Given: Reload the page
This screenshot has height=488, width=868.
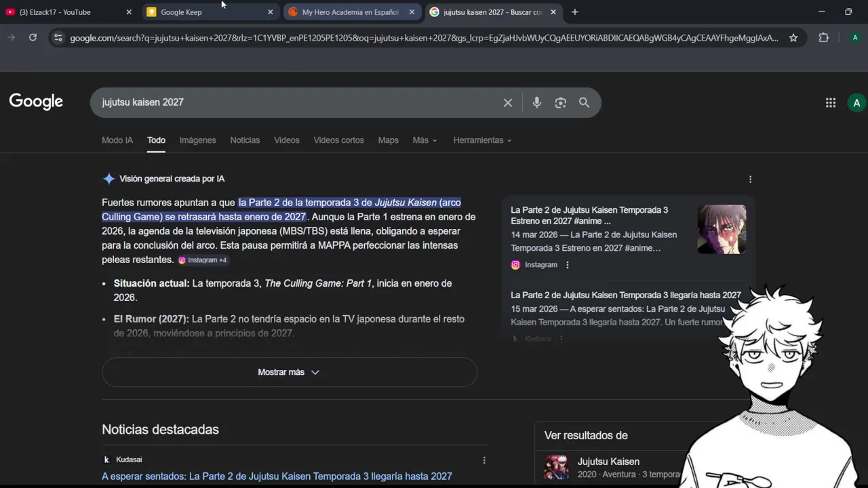Looking at the screenshot, I should pos(33,37).
